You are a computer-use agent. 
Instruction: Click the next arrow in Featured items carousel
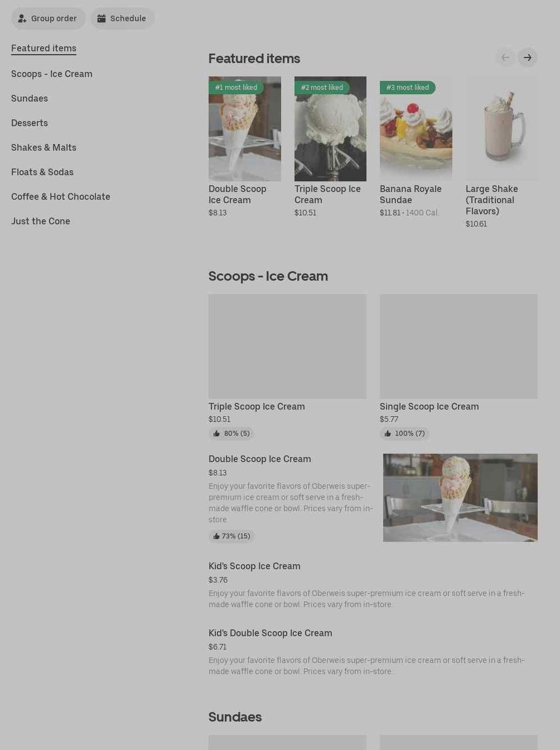coord(527,57)
